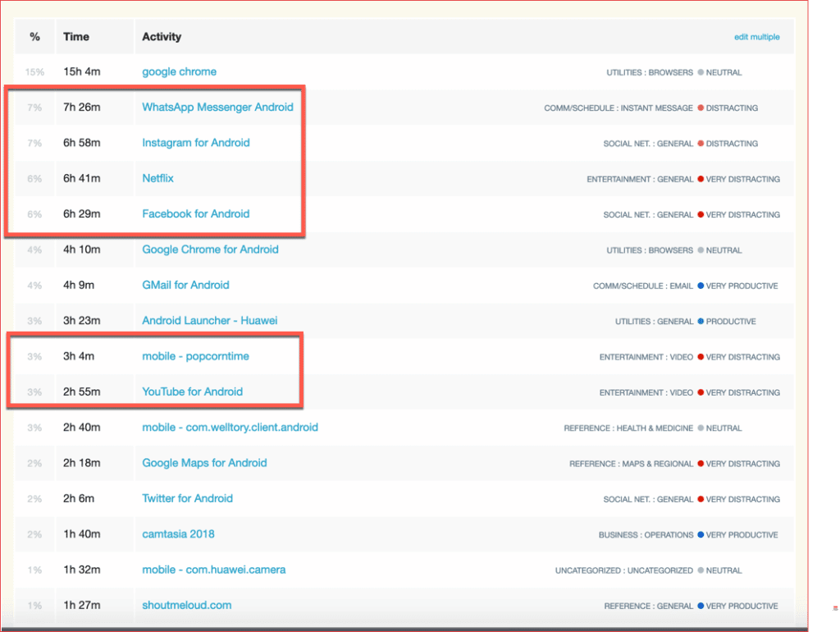840x632 pixels.
Task: Click blue dot next to GMail Very Productive
Action: point(701,286)
